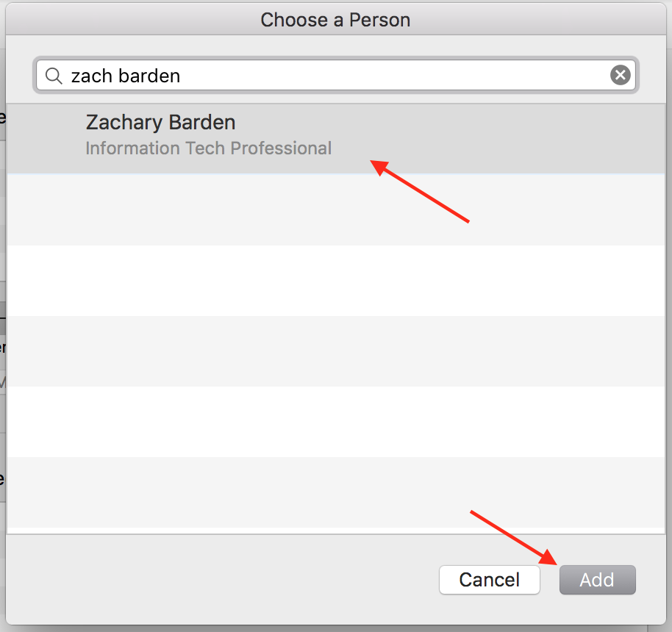Click the "Information Tech Professional" subtitle
This screenshot has width=672, height=632.
208,148
